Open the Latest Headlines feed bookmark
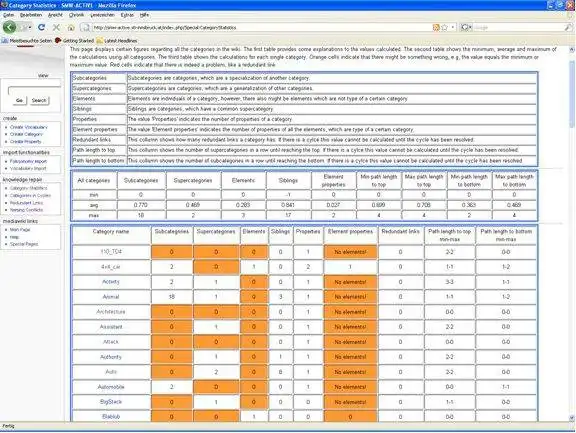Viewport: 576px width, 433px height. (x=117, y=40)
